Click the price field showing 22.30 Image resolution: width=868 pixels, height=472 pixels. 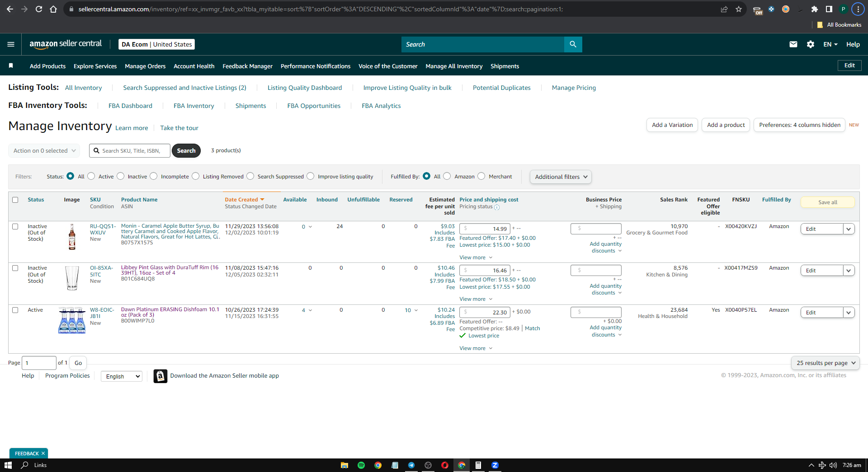click(x=485, y=312)
